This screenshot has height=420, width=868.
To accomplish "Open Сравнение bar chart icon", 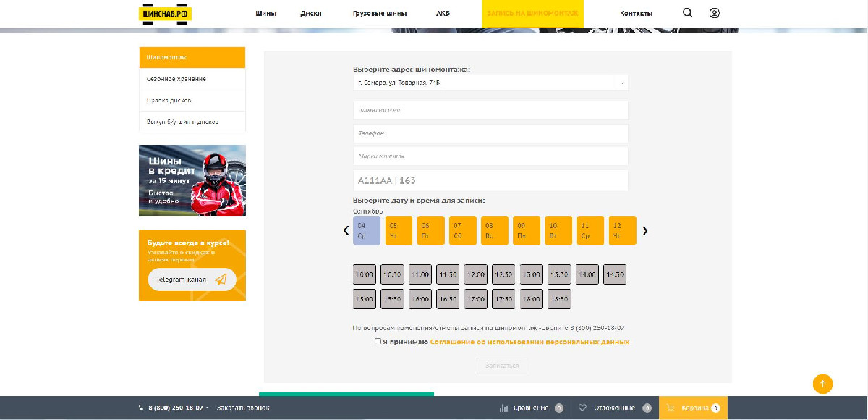I will pos(503,408).
